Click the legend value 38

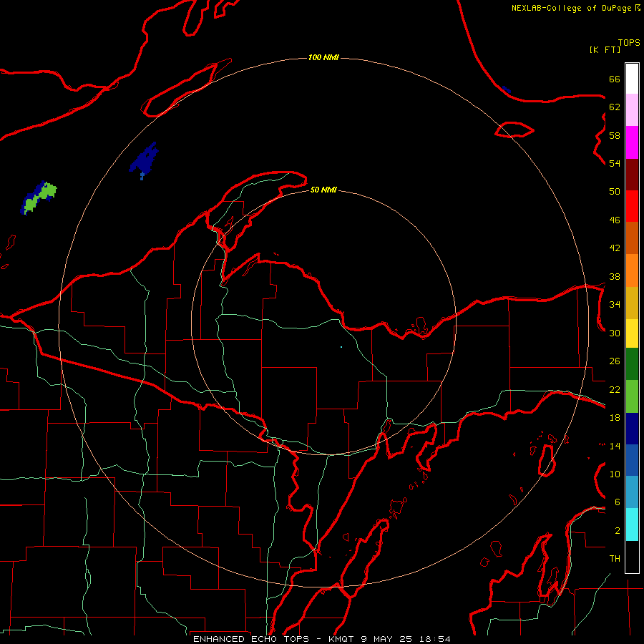point(615,276)
